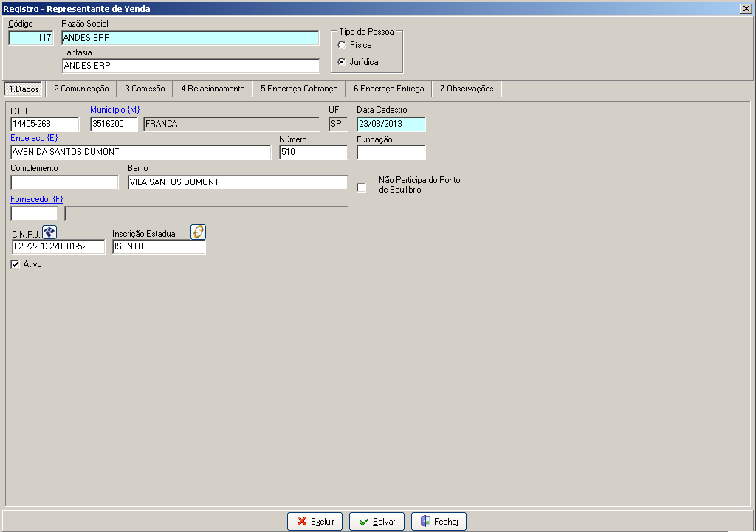Viewport: 756px width, 532px height.
Task: Open the 6.Endereço Entrega tab
Action: click(x=388, y=89)
